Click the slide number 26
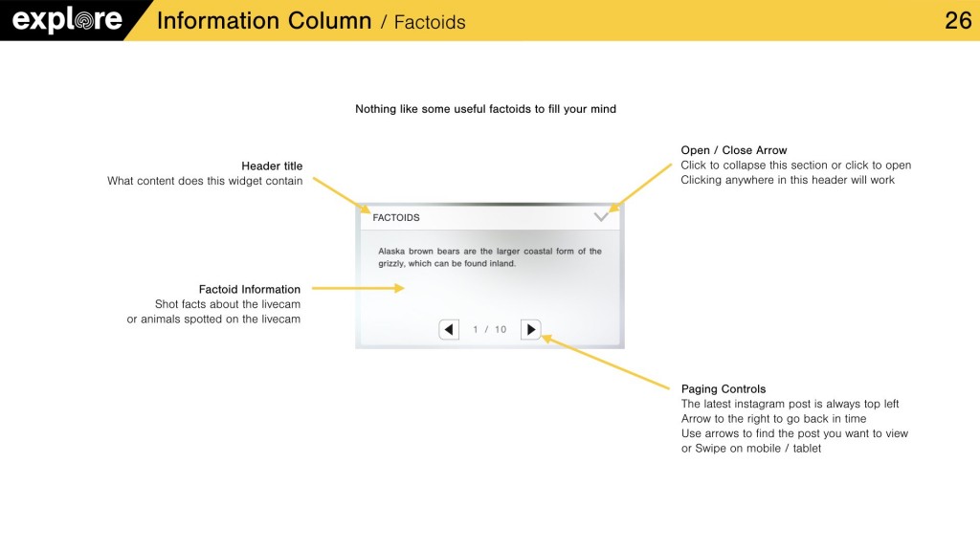This screenshot has width=980, height=551. [x=957, y=21]
